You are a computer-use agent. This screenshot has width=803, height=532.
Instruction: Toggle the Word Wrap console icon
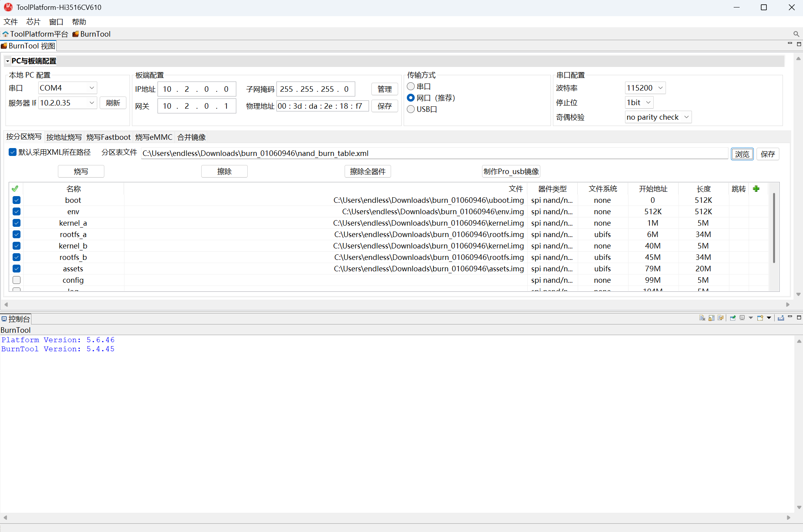click(721, 318)
